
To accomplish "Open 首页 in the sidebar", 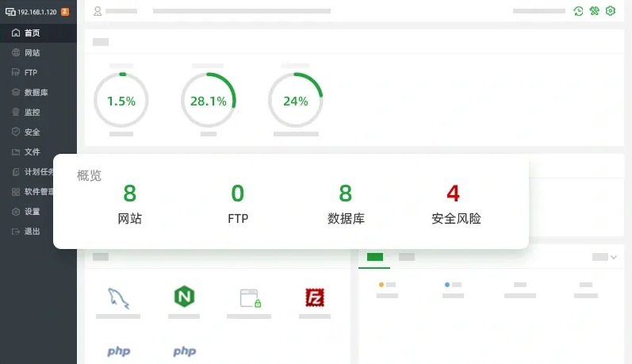I will point(32,33).
